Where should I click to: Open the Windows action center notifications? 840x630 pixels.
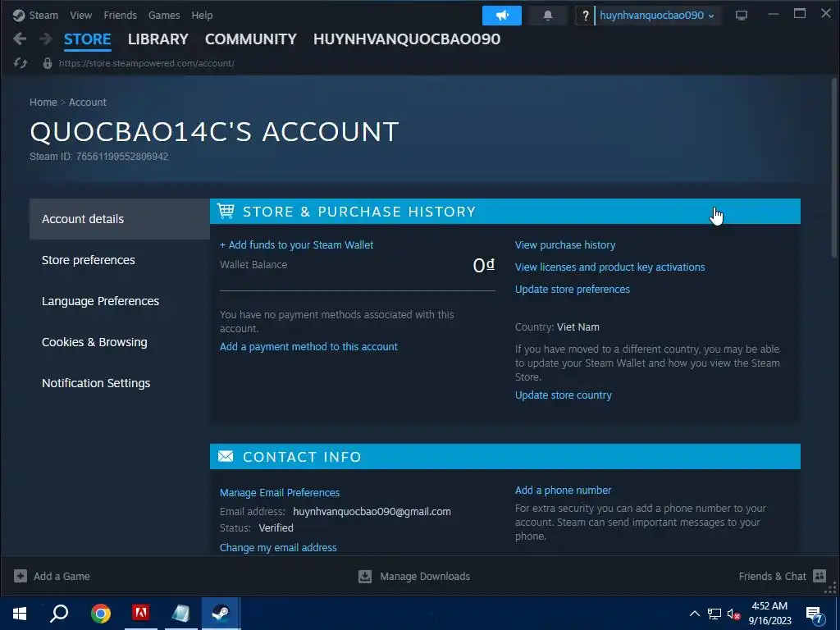click(815, 614)
